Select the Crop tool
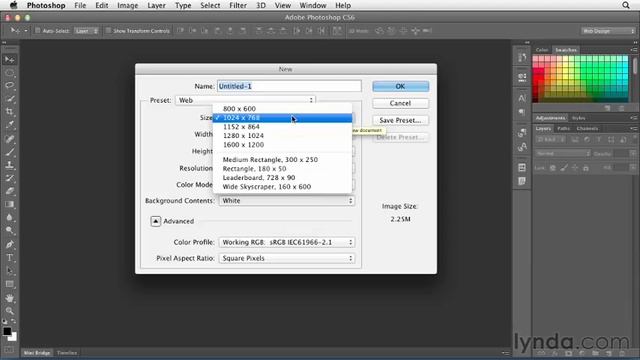 pos(10,112)
